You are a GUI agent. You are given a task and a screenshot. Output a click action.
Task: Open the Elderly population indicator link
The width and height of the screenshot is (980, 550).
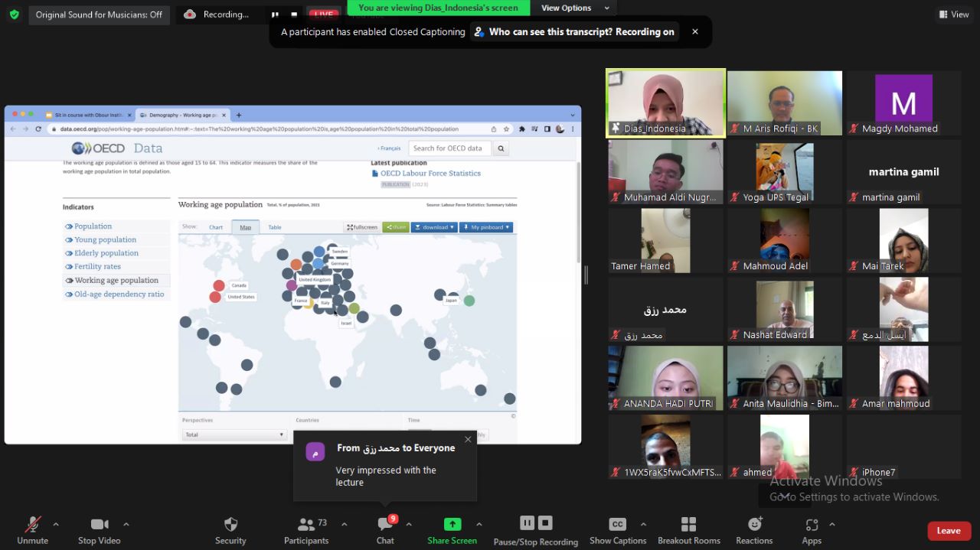point(106,253)
